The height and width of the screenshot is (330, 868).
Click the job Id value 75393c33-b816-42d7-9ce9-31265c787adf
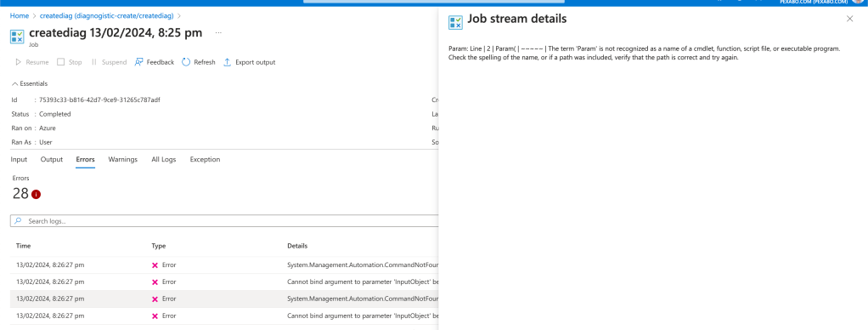[99, 100]
